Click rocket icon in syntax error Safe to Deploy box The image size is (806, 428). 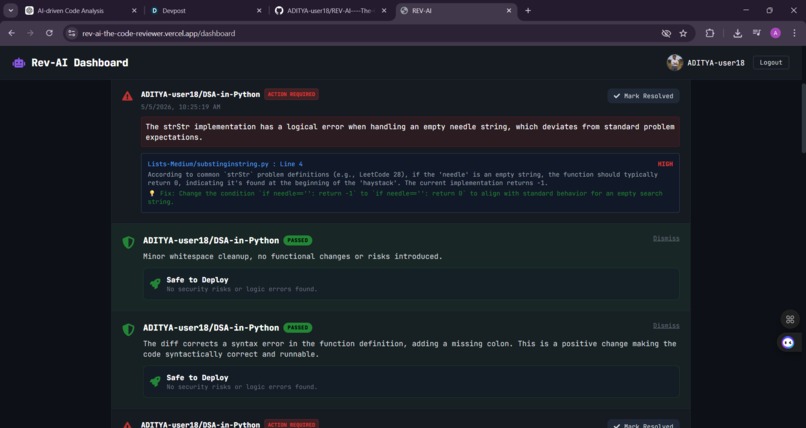(x=155, y=381)
